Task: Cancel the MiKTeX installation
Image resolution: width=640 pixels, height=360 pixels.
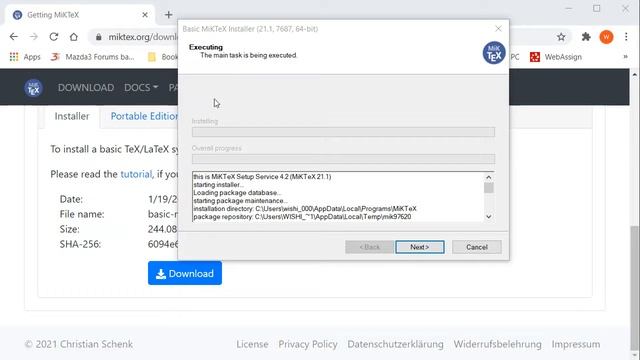Action: tap(477, 247)
